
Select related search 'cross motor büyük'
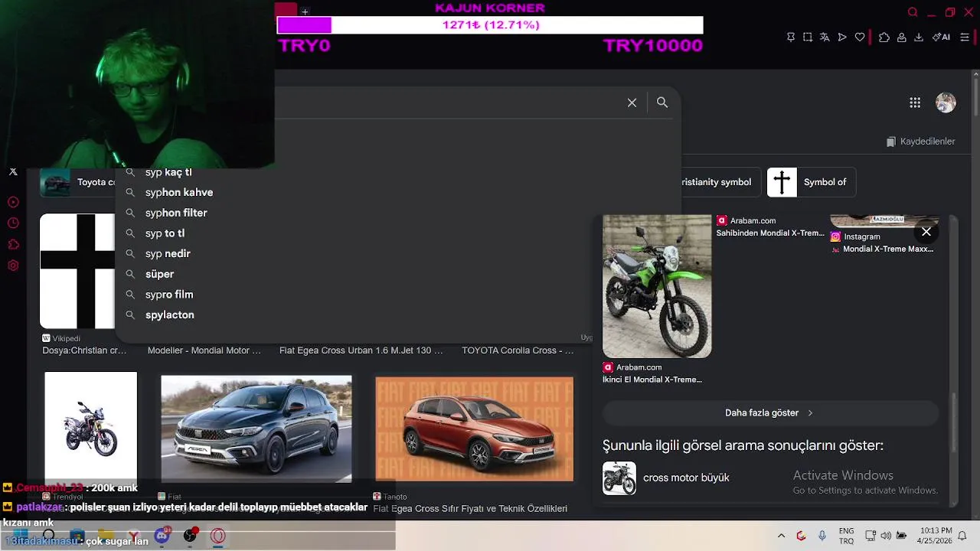[x=686, y=478]
